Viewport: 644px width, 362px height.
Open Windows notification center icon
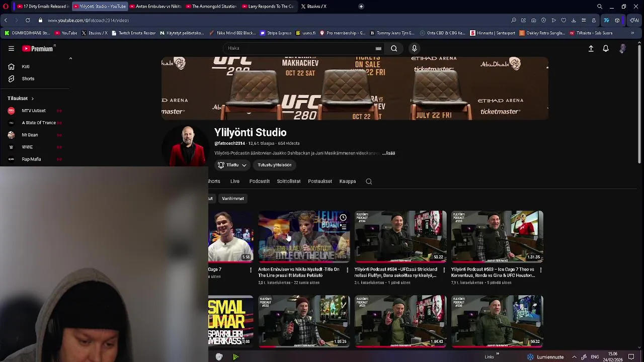pos(631,357)
